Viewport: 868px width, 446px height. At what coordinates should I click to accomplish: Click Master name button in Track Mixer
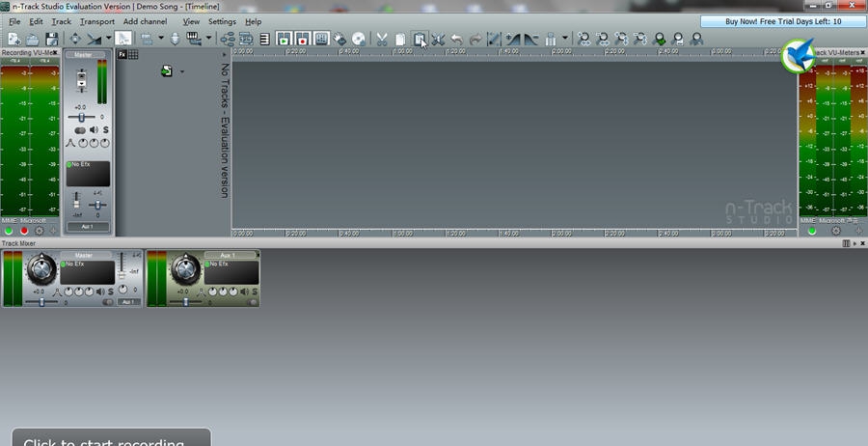pos(84,256)
